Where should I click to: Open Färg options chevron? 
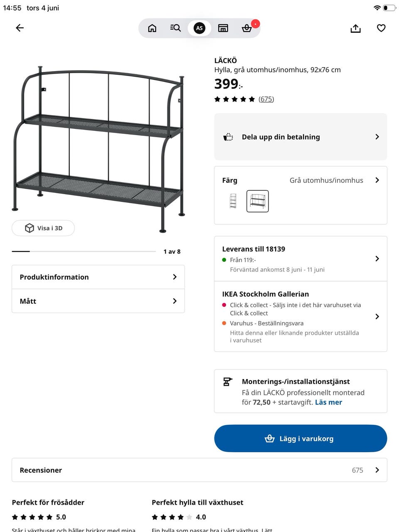(377, 180)
